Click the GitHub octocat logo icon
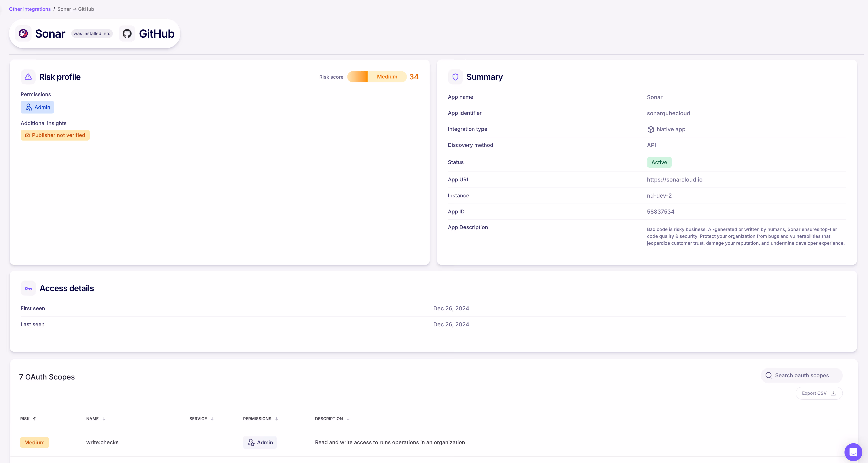Screen dimensions: 868x463 [x=127, y=33]
